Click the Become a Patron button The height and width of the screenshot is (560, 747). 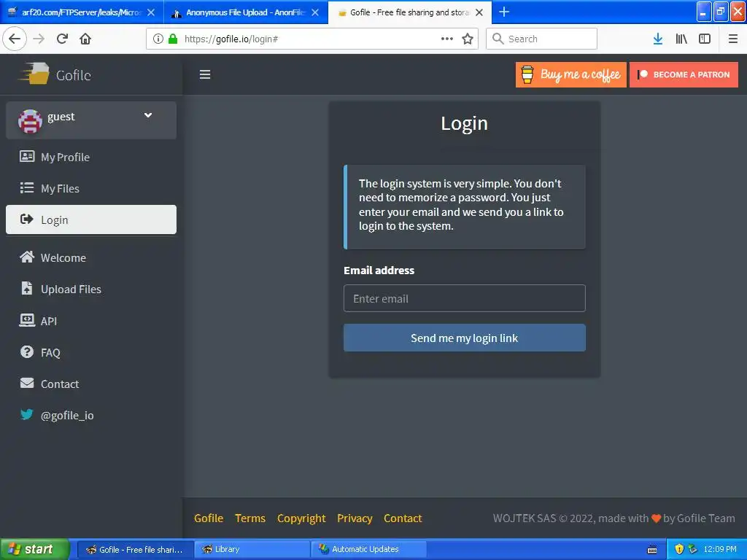684,74
